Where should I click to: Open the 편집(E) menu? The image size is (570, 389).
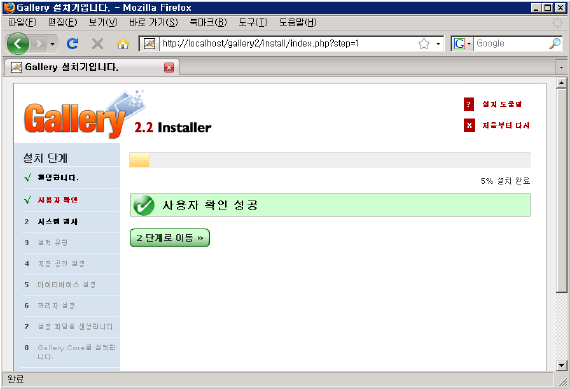pyautogui.click(x=63, y=23)
